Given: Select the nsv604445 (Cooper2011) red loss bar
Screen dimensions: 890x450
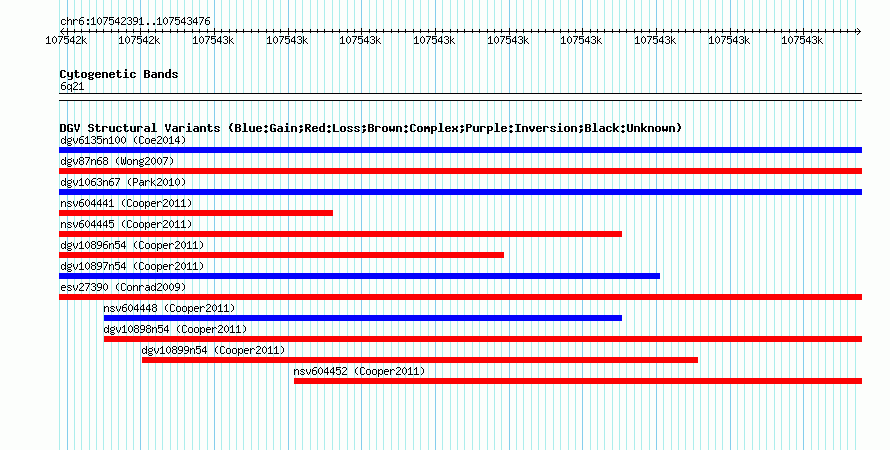Looking at the screenshot, I should coord(341,234).
